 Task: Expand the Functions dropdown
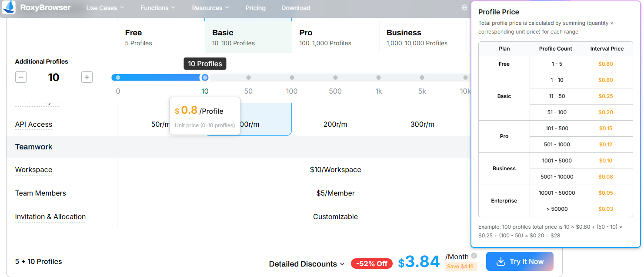pos(157,7)
